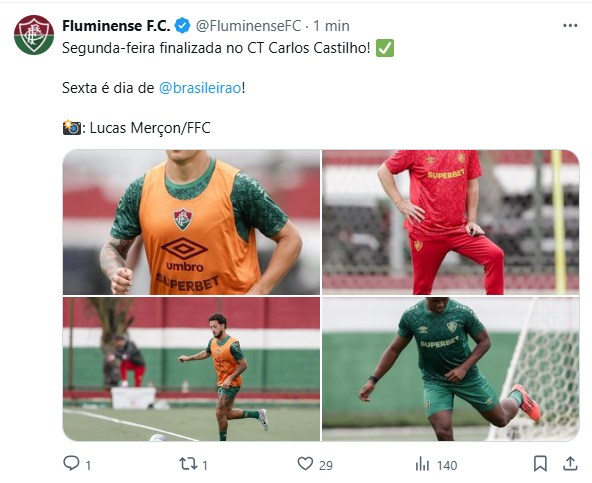The width and height of the screenshot is (592, 483).
Task: Click the green check mark emoji
Action: [x=385, y=48]
